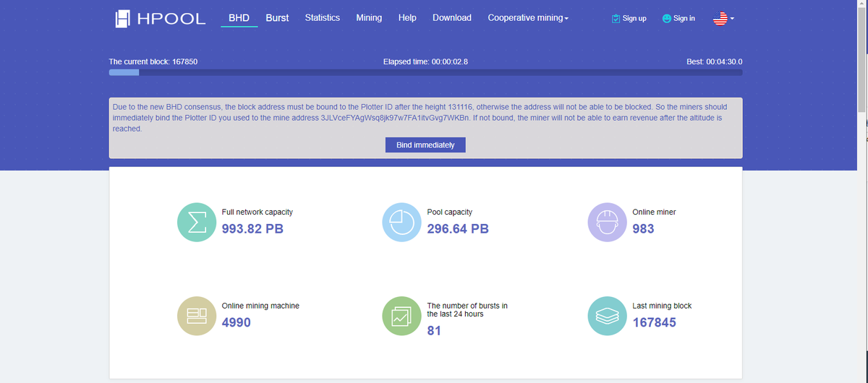Click the US flag language icon
This screenshot has height=383, width=868.
pos(720,19)
